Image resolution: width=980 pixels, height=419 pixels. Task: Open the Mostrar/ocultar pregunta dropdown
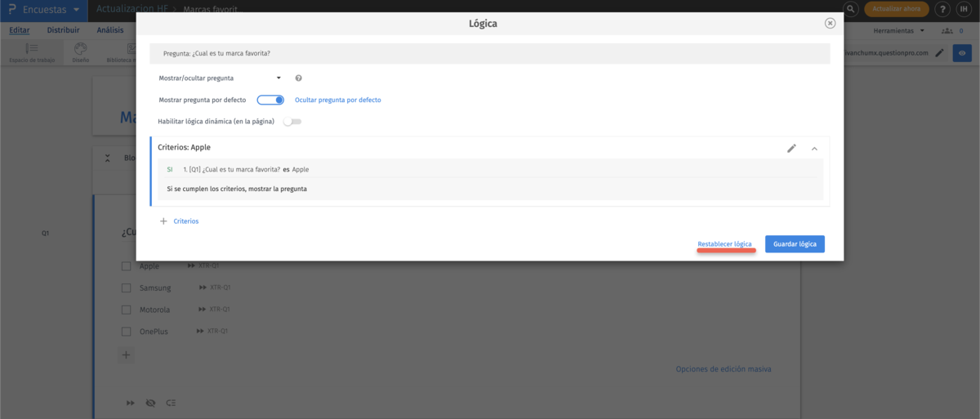[x=220, y=78]
